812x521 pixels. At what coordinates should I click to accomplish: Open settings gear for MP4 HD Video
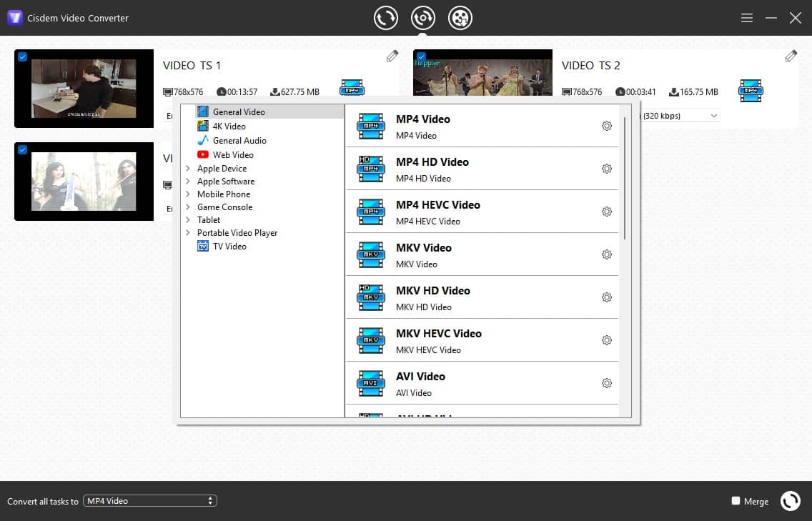pyautogui.click(x=606, y=169)
